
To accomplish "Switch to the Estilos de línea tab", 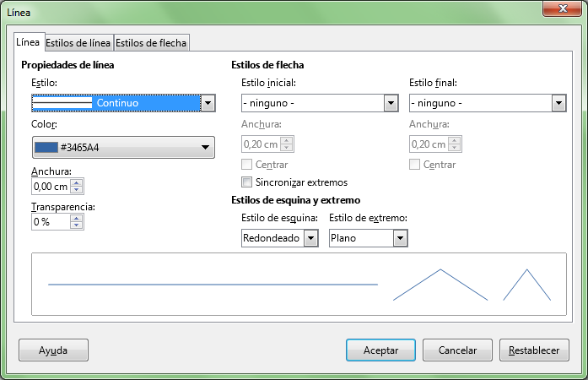I will [78, 42].
